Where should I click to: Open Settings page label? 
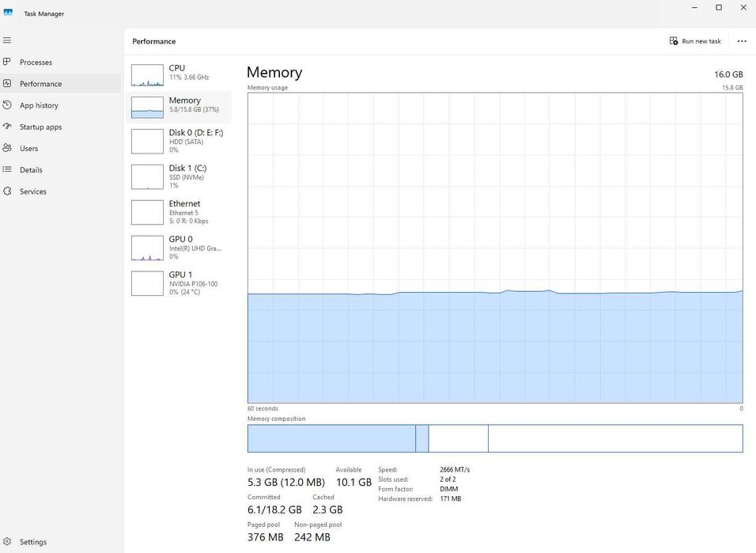(x=32, y=542)
